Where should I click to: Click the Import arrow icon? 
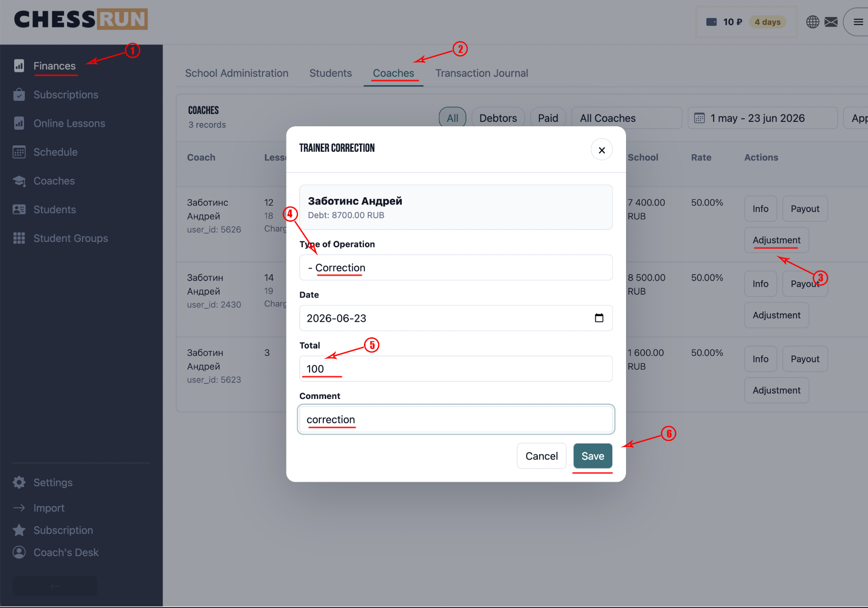tap(19, 508)
